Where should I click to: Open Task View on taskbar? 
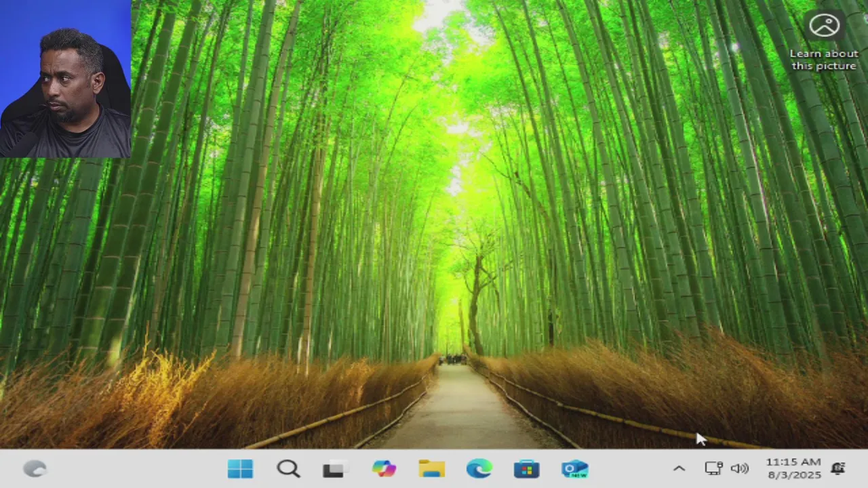click(x=335, y=469)
